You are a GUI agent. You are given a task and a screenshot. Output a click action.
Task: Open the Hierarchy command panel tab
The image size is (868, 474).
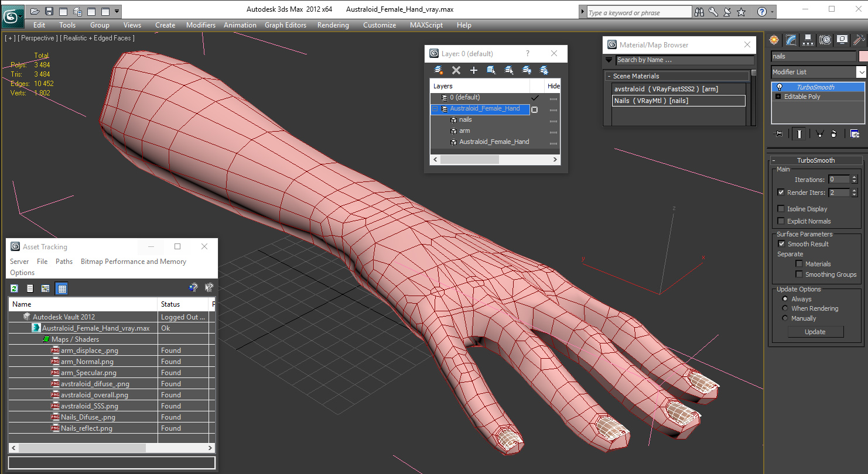pos(808,40)
